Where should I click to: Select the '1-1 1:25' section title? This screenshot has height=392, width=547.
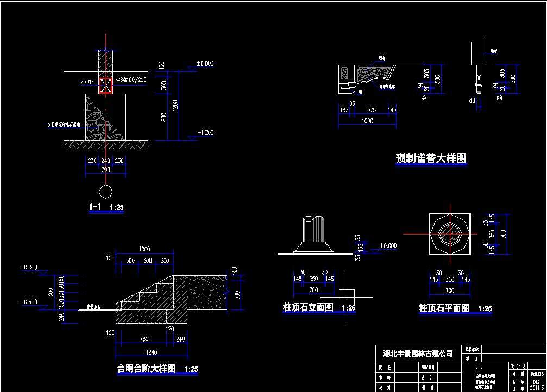[106, 207]
